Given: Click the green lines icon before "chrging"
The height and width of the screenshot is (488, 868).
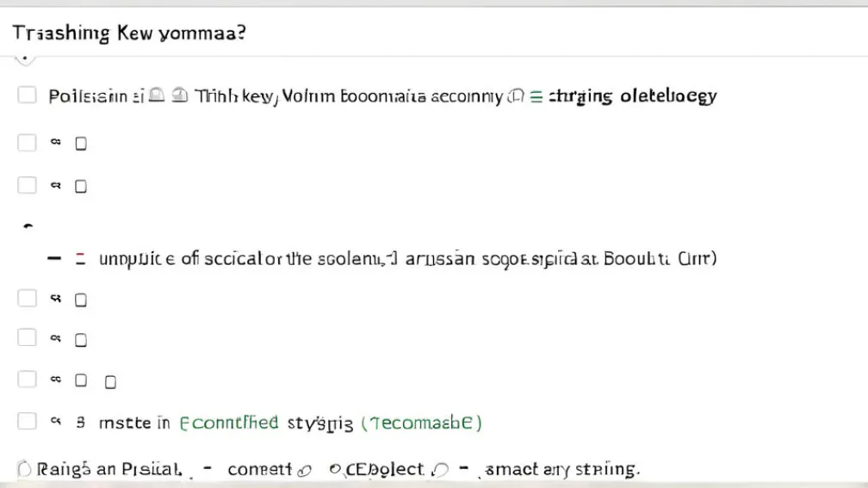Looking at the screenshot, I should pos(536,96).
